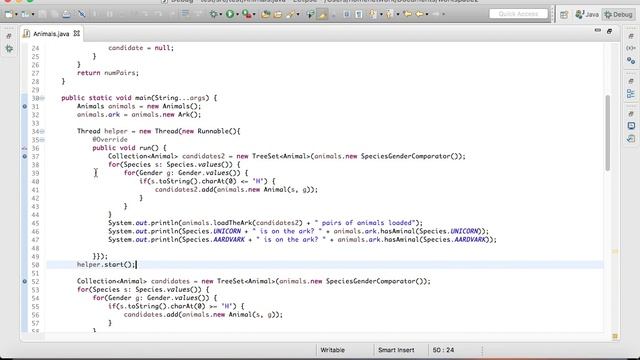Click the Search flashlight toolbar icon
The width and height of the screenshot is (640, 360).
[x=291, y=14]
